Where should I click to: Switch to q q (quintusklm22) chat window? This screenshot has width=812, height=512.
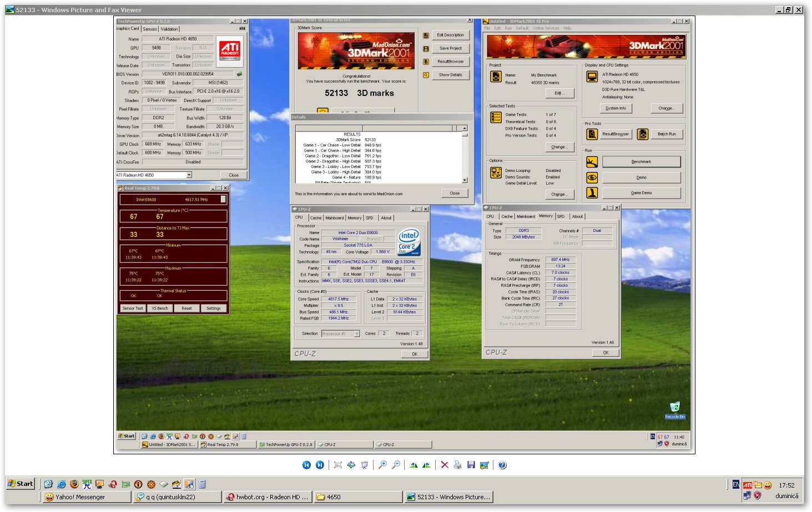tap(177, 497)
